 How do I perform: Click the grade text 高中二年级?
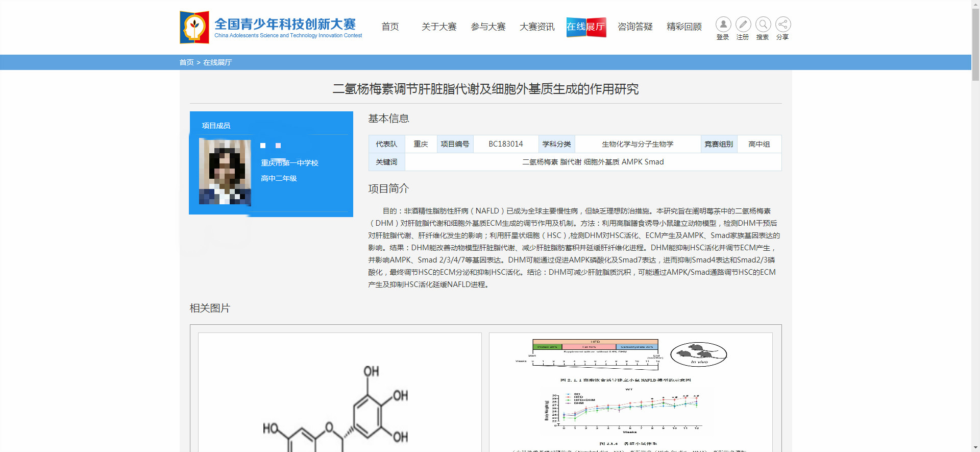[279, 178]
